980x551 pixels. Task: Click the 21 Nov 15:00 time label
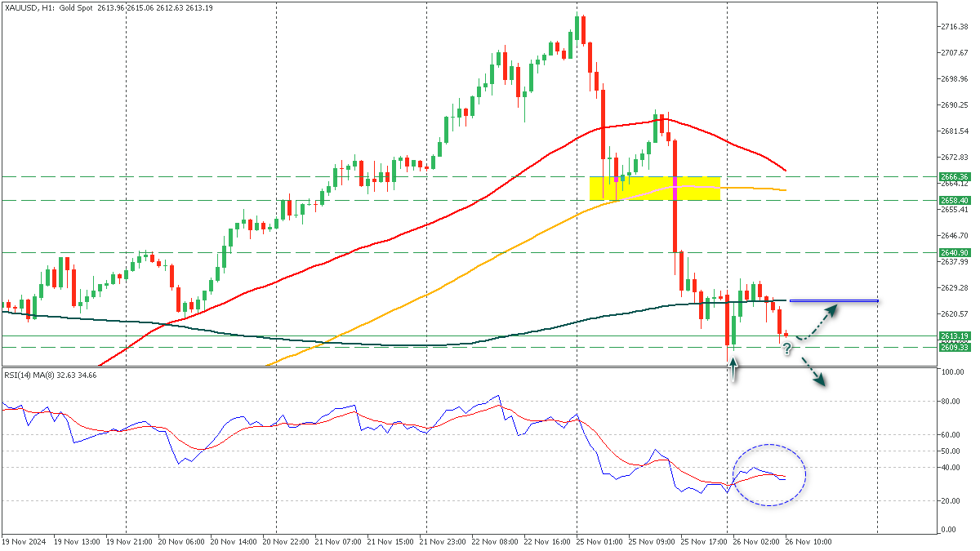point(390,541)
